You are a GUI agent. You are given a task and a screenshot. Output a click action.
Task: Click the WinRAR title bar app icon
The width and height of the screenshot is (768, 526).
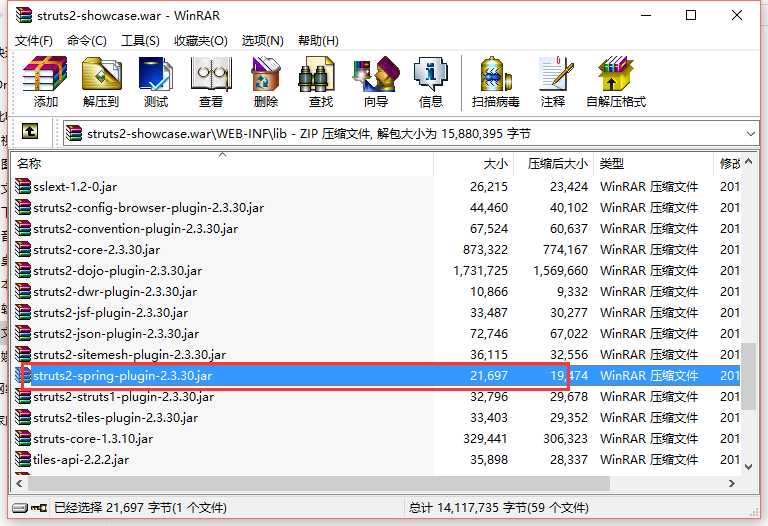pyautogui.click(x=24, y=15)
